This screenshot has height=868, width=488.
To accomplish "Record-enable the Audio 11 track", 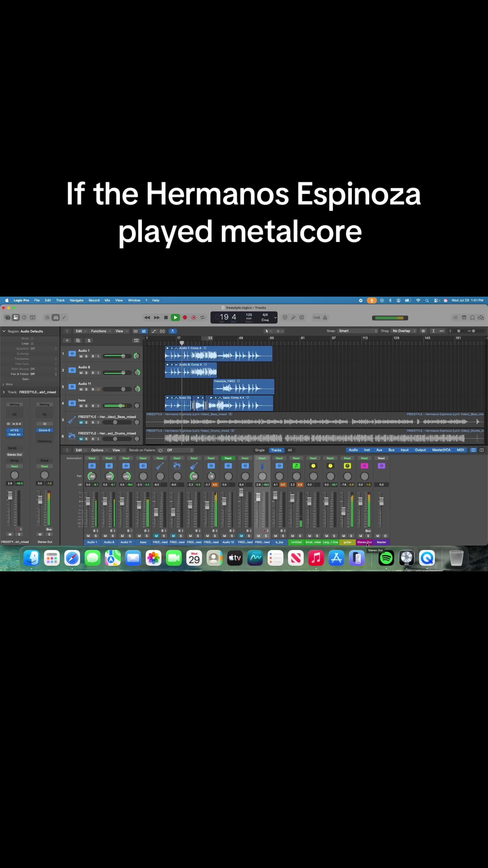I will tap(93, 389).
